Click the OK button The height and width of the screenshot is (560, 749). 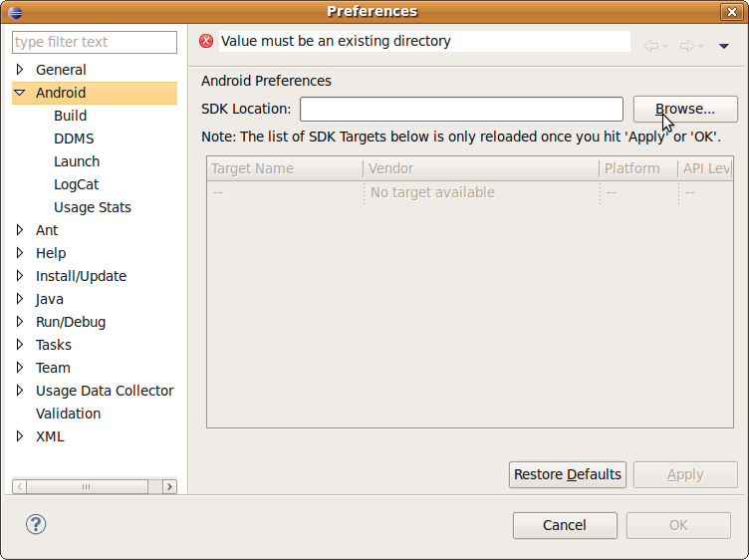[x=678, y=525]
